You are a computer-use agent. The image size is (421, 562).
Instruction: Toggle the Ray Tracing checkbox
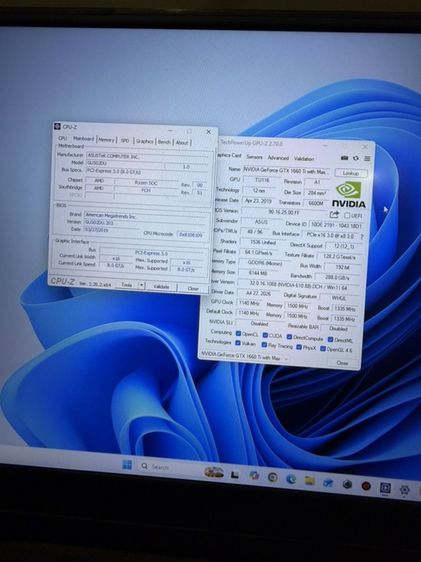(264, 345)
